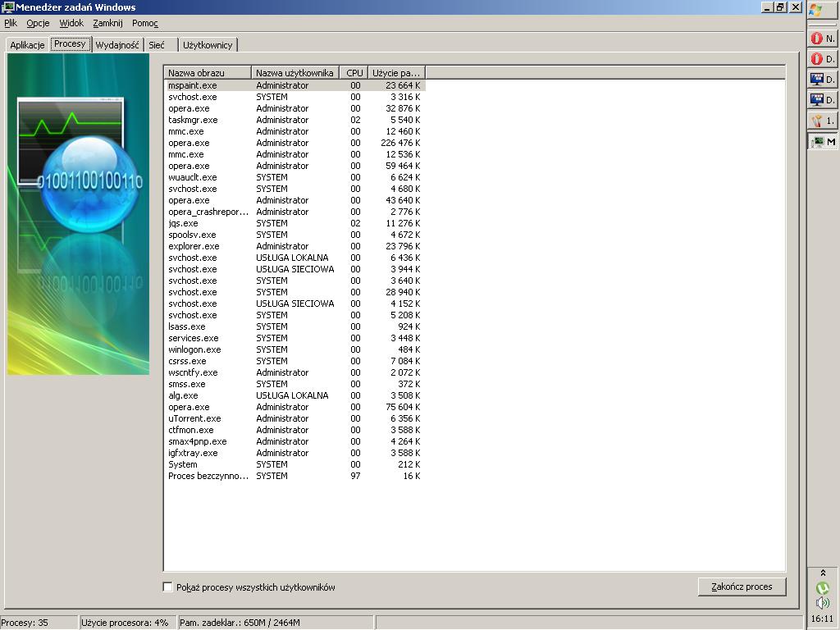Click the Procesy: 35 status bar entry
This screenshot has height=630, width=840.
pos(39,623)
